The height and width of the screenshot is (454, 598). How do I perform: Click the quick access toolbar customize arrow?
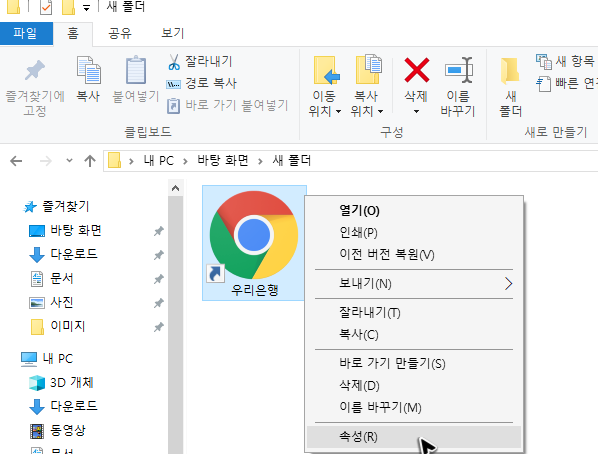pyautogui.click(x=87, y=8)
